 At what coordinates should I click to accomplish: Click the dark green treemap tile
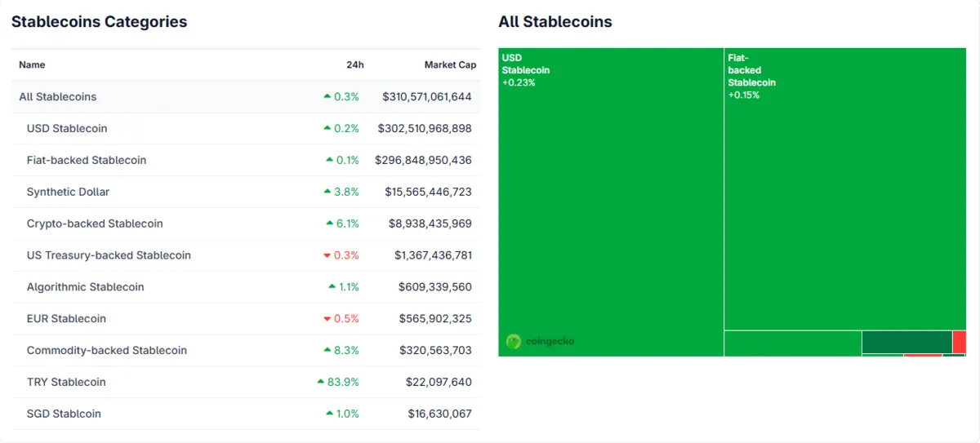coord(906,341)
